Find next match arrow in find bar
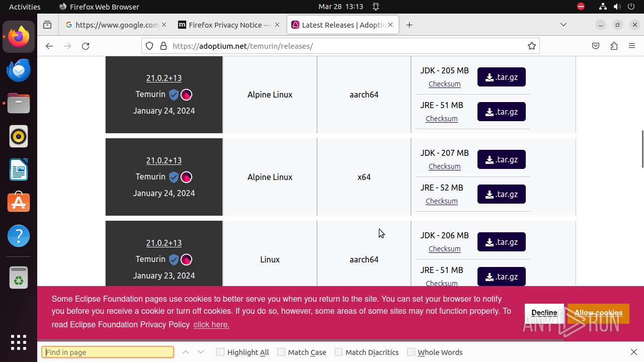The image size is (644, 362). (x=201, y=352)
